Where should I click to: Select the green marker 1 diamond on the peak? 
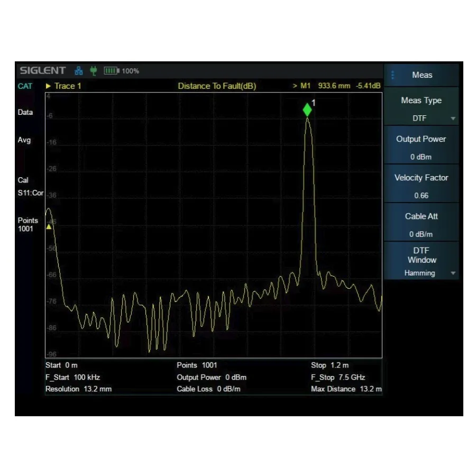307,110
